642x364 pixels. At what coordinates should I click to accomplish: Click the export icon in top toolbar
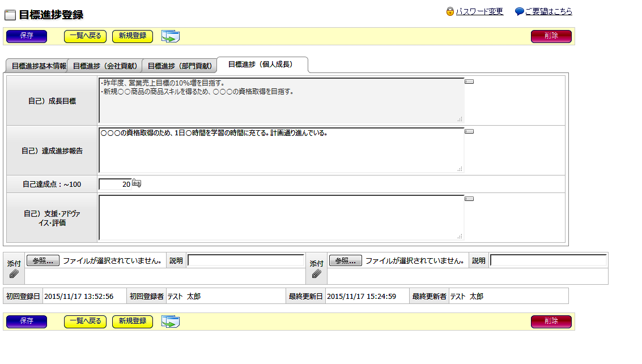point(170,37)
